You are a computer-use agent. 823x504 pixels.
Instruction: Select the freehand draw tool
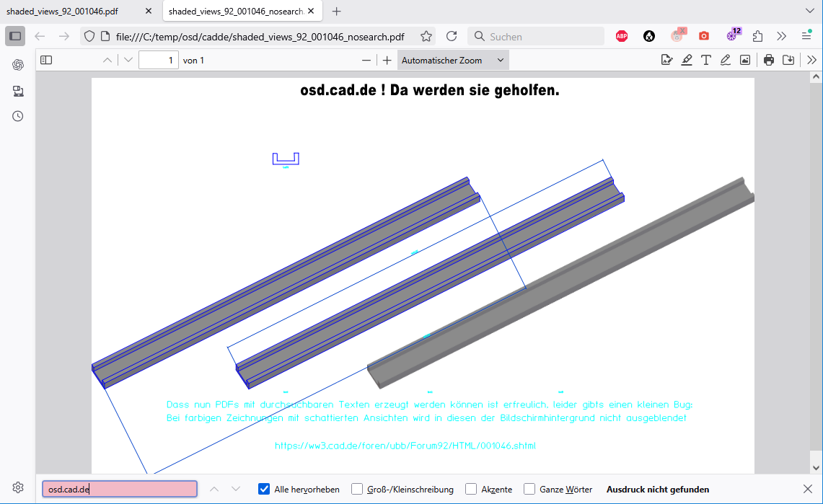pos(726,61)
